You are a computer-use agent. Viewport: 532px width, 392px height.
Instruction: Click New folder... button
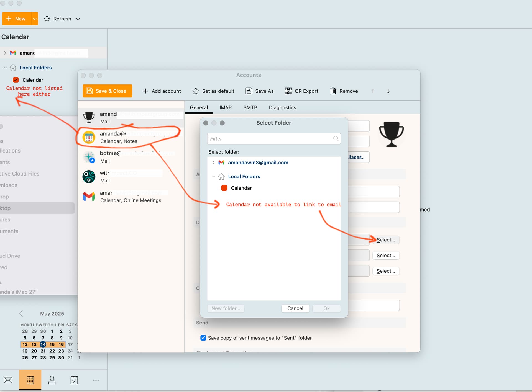(x=226, y=308)
